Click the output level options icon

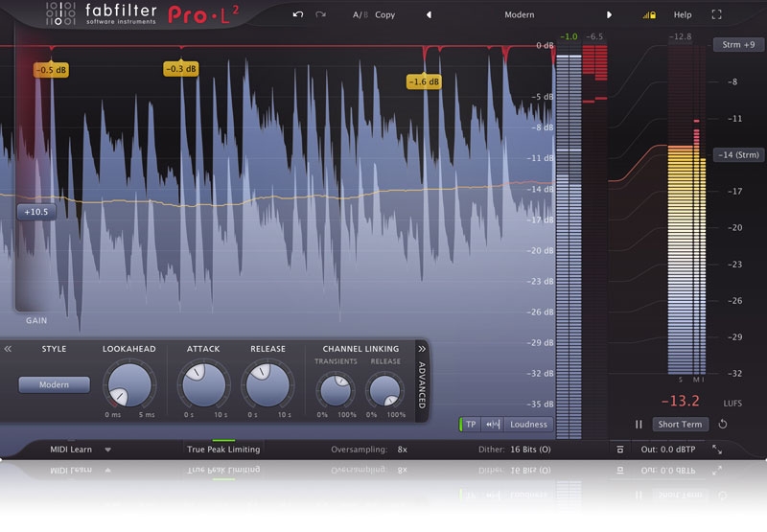621,449
